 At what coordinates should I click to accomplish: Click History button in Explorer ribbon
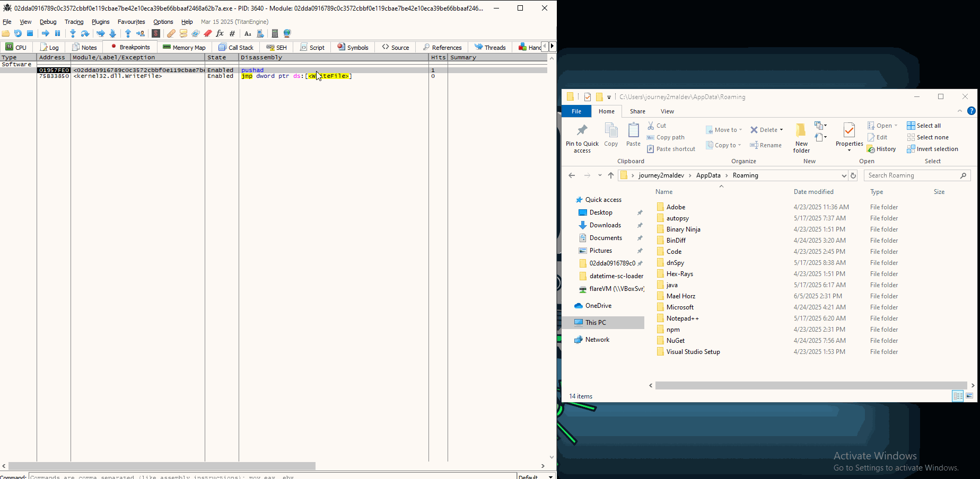click(881, 149)
